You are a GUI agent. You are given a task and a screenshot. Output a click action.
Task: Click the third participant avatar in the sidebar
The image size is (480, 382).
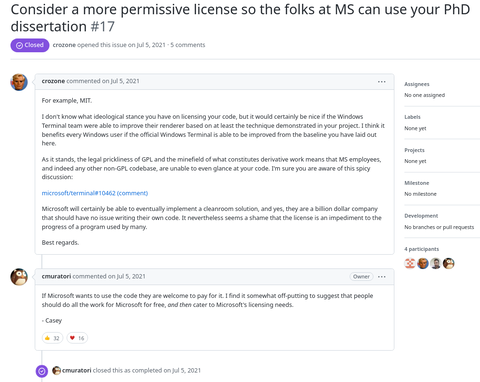tap(436, 263)
